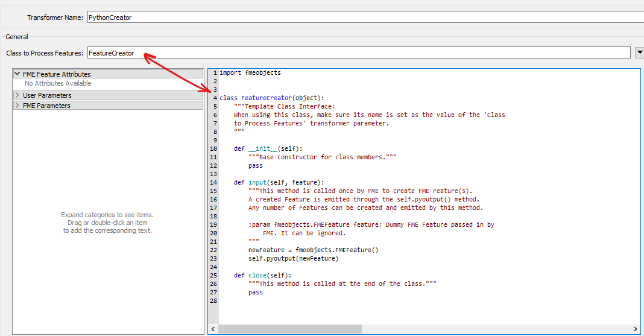Image resolution: width=644 pixels, height=336 pixels.
Task: Click the 'import fmeobjects' line in editor
Action: click(250, 72)
